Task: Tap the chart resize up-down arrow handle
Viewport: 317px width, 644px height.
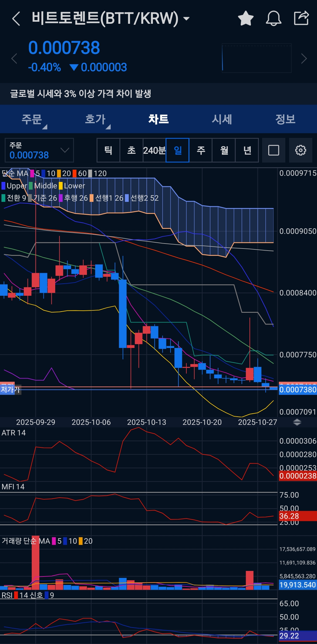Action: [297, 422]
